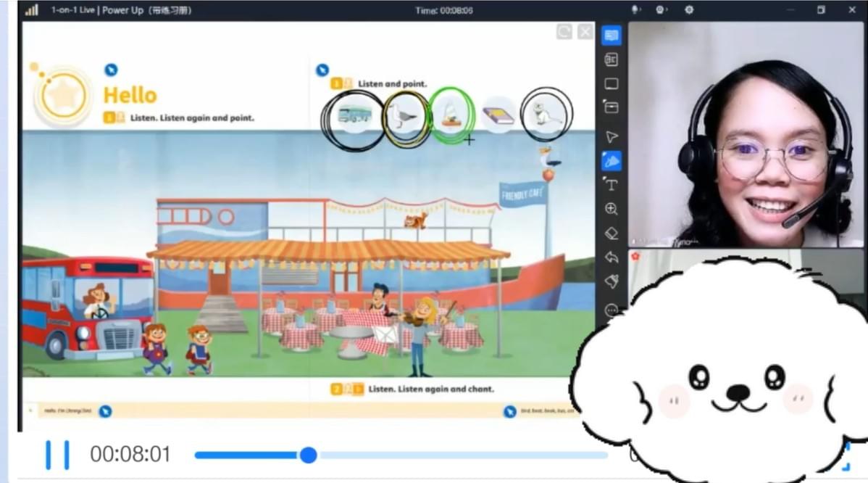Select the Text tool
868x483 pixels.
611,184
